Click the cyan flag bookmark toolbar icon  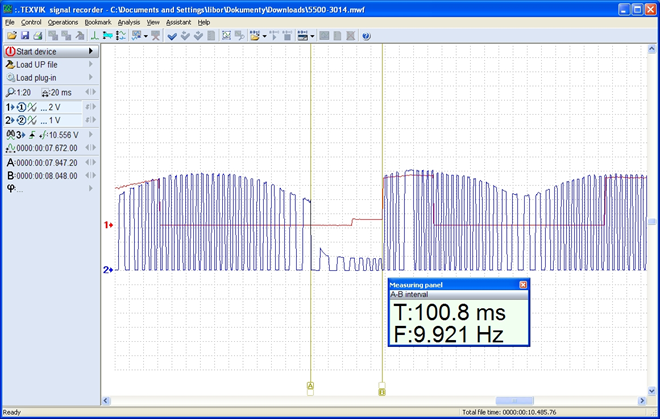108,36
